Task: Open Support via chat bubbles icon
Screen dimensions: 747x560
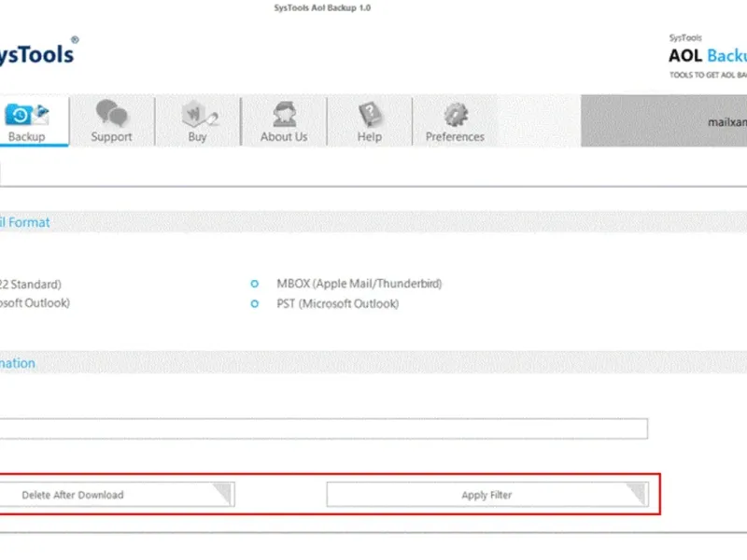Action: coord(111,113)
